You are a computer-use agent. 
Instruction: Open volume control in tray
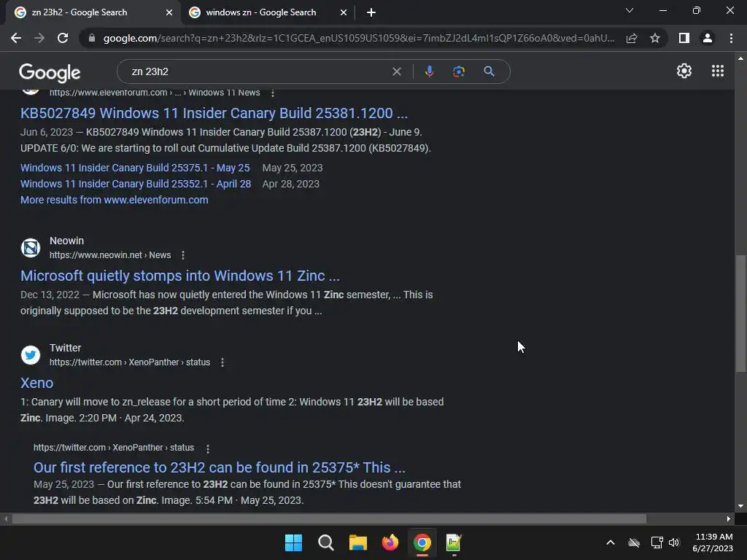(673, 542)
